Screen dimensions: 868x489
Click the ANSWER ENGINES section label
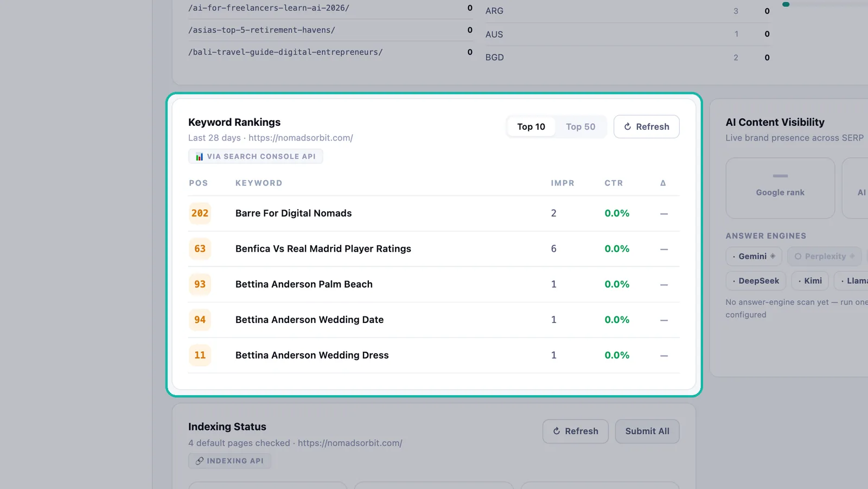766,236
